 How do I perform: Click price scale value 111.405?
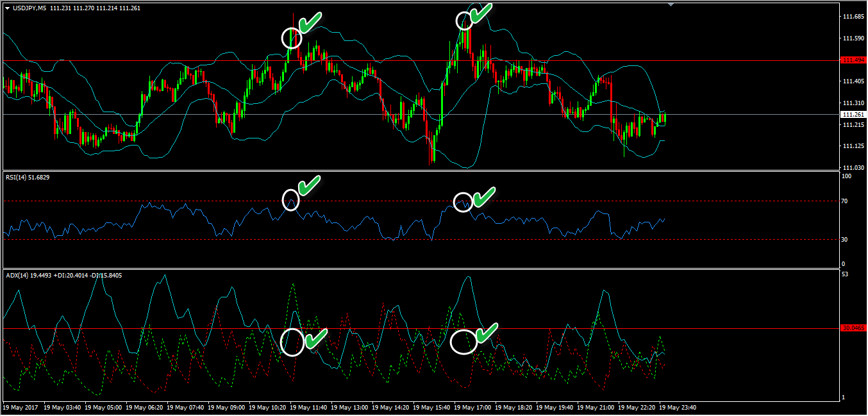click(853, 81)
